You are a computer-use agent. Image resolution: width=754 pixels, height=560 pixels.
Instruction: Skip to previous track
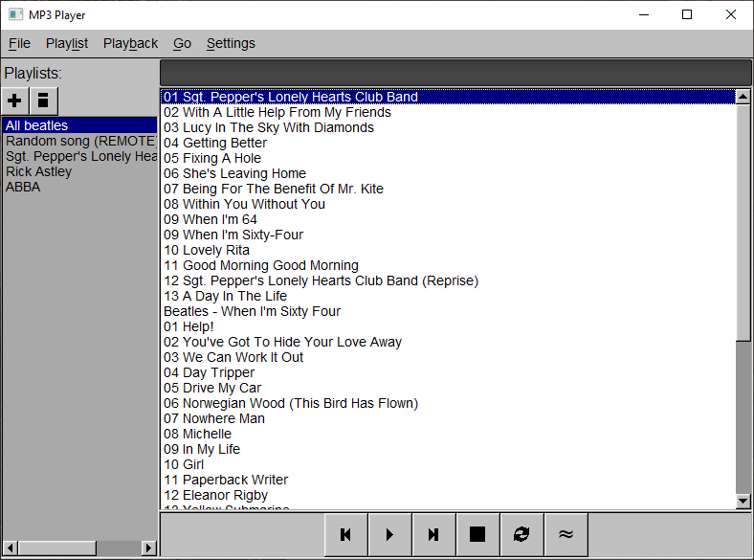pyautogui.click(x=345, y=534)
